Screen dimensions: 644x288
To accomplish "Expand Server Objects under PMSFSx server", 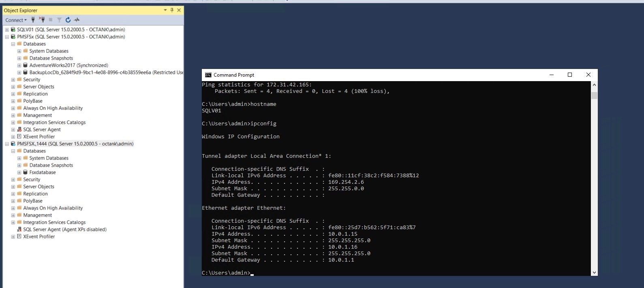I will [13, 87].
